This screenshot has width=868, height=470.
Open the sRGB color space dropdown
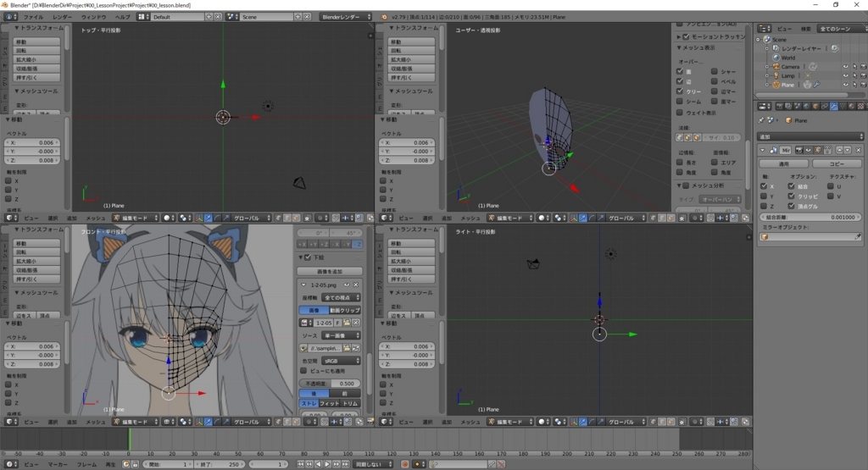(341, 360)
